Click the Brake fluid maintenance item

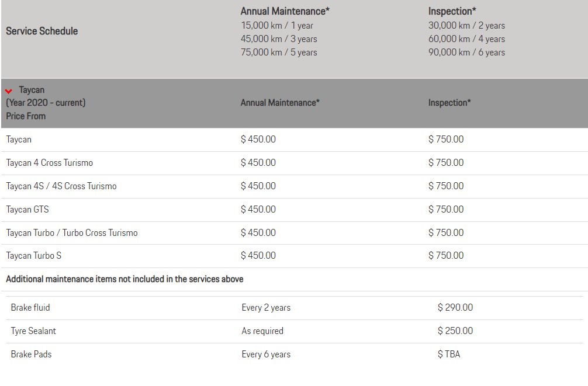pyautogui.click(x=30, y=308)
